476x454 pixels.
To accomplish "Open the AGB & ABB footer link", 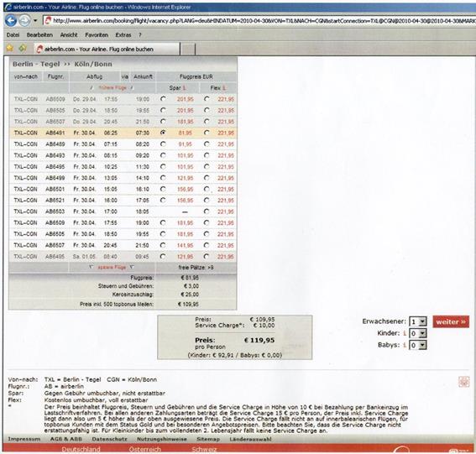I will pyautogui.click(x=65, y=439).
